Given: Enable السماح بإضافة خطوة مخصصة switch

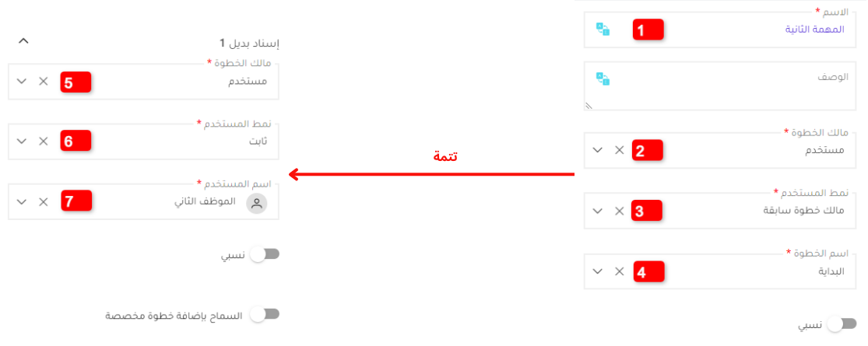Looking at the screenshot, I should (x=264, y=314).
